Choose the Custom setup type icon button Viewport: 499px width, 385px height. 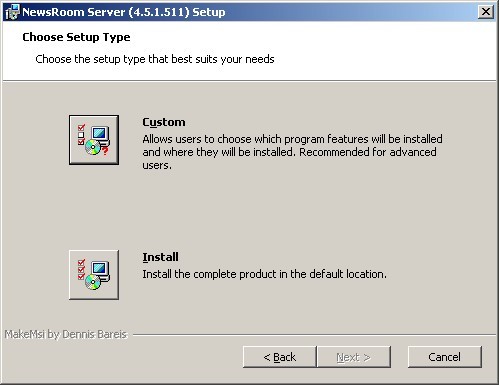point(94,140)
